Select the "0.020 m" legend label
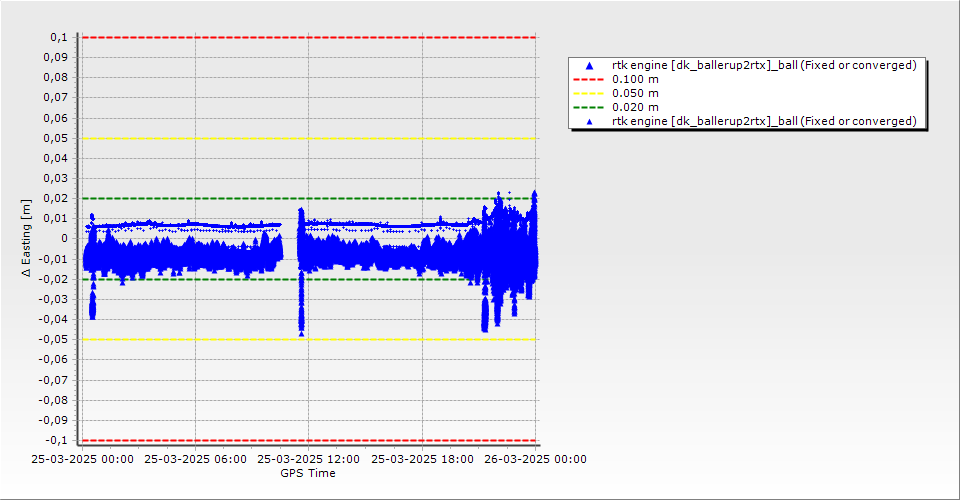The height and width of the screenshot is (500, 960). 635,108
